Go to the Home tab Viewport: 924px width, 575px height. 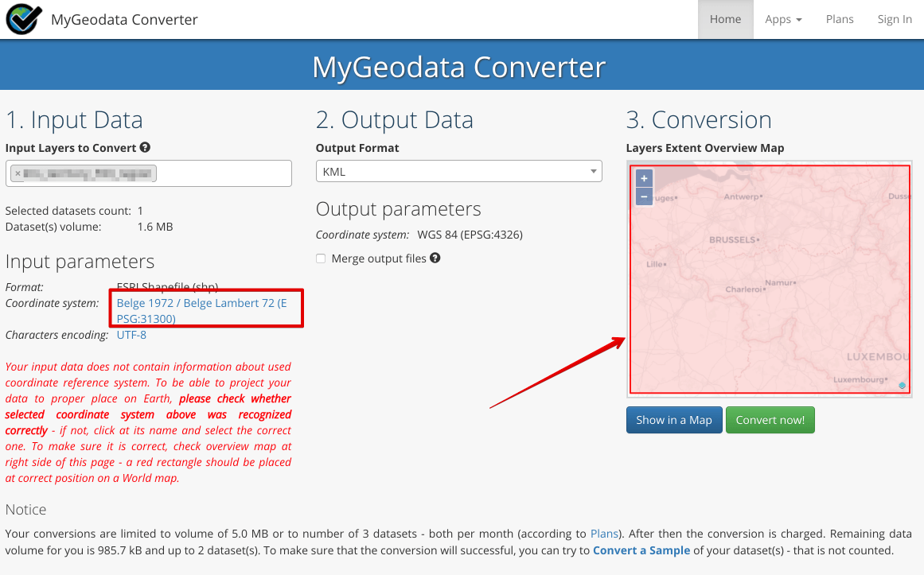click(725, 19)
